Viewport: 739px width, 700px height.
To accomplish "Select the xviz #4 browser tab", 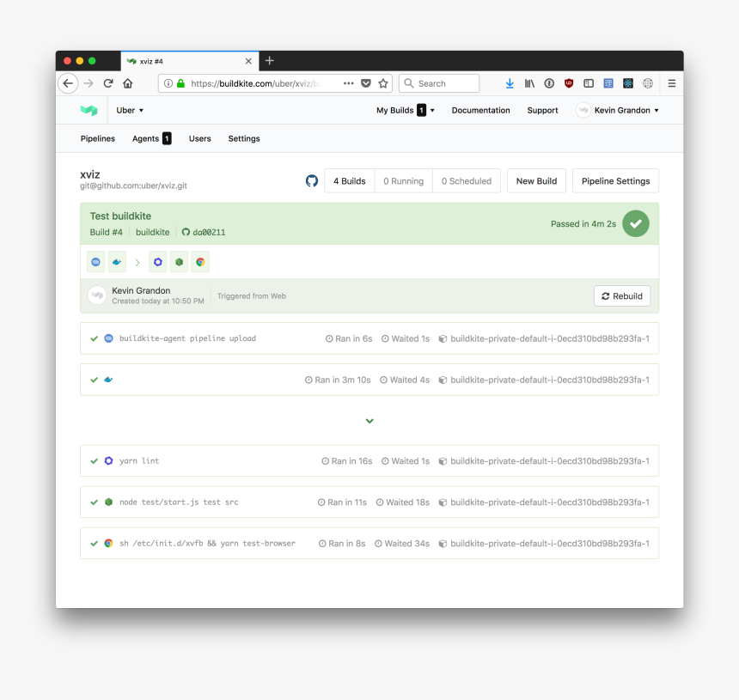I will tap(189, 61).
